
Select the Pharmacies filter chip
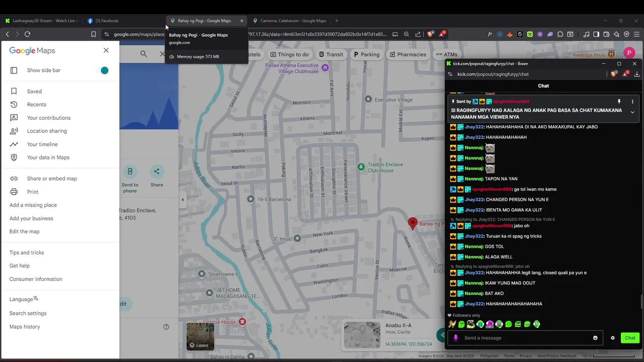coord(408,54)
